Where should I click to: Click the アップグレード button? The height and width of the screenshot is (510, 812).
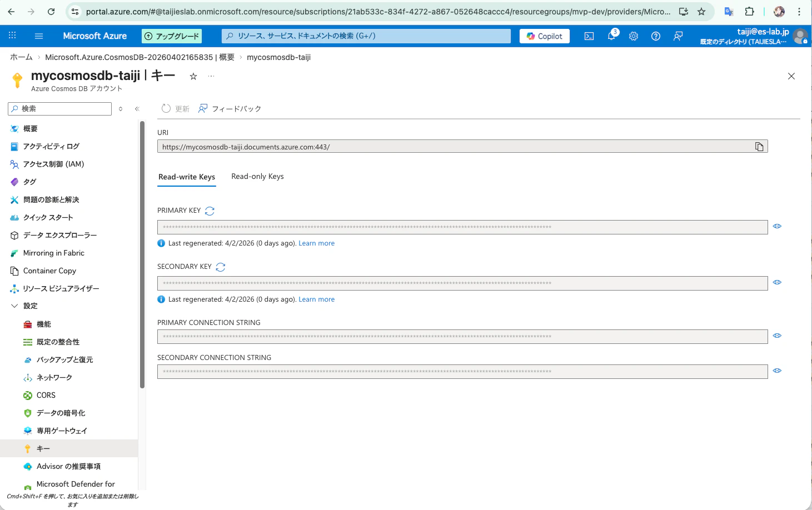click(172, 36)
